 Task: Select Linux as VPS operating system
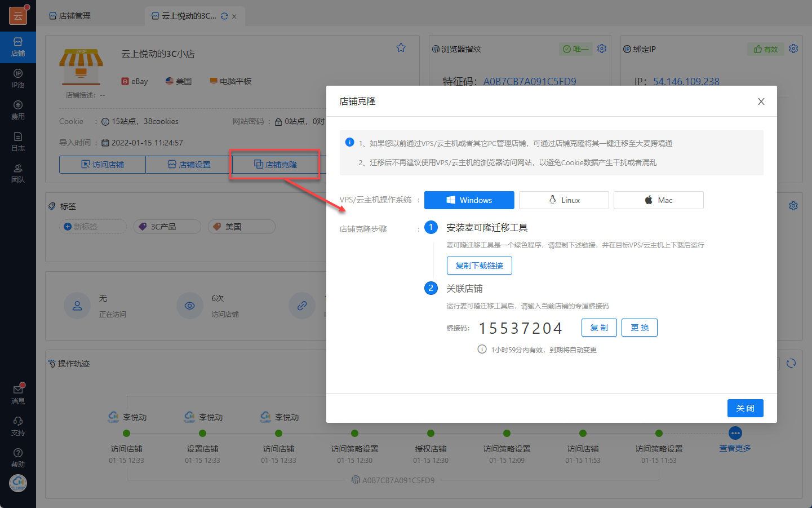click(563, 200)
